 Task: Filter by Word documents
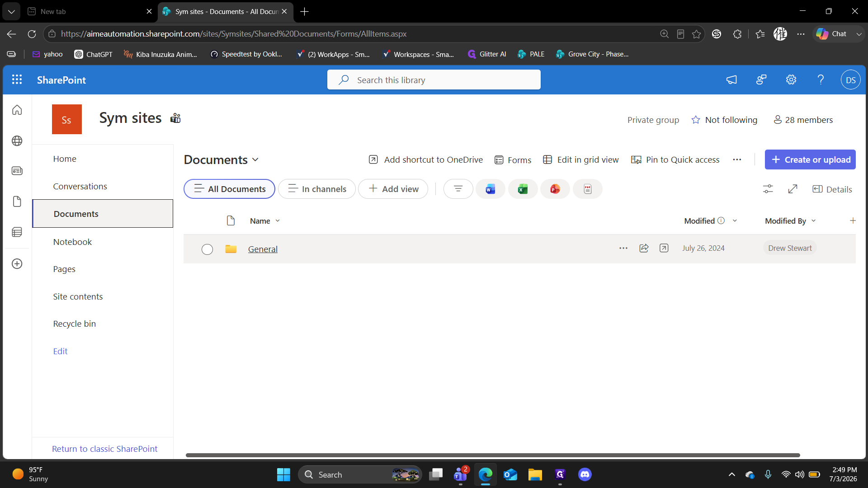pyautogui.click(x=491, y=189)
